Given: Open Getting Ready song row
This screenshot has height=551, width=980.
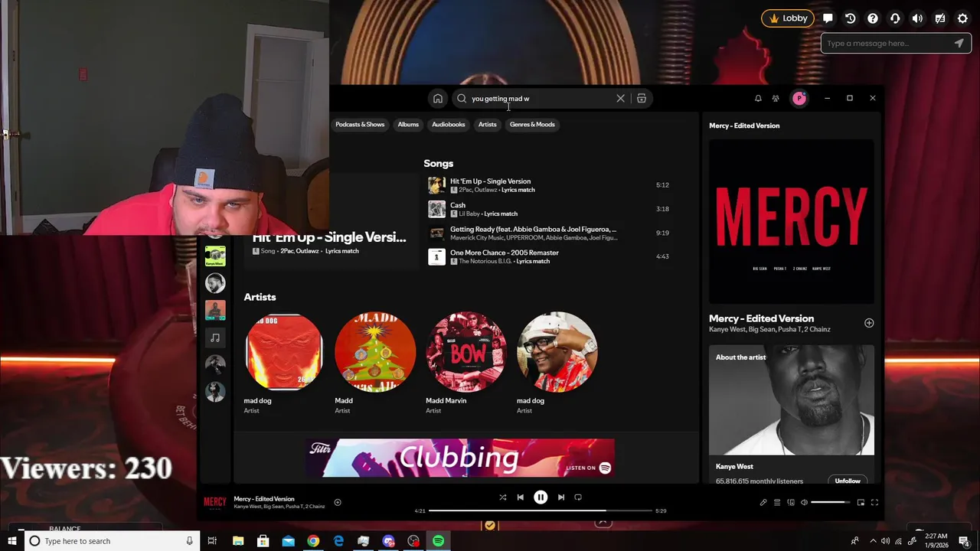Looking at the screenshot, I should pos(548,233).
